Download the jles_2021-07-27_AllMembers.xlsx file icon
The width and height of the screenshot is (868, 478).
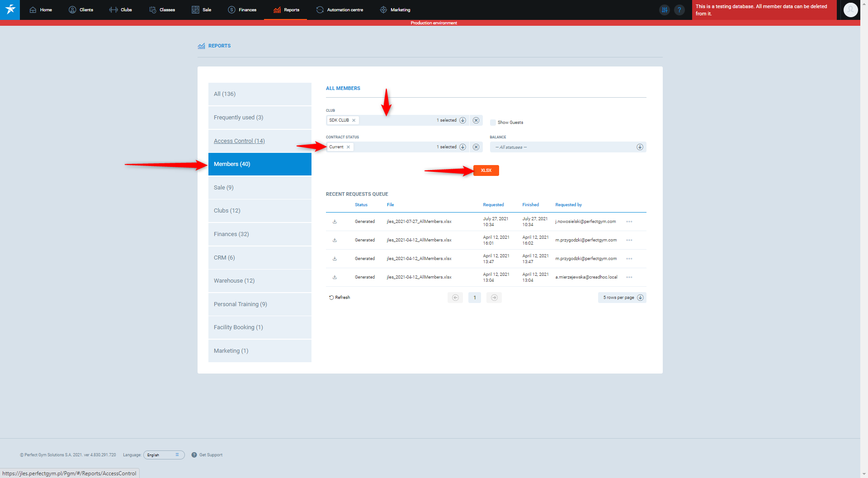click(x=335, y=222)
